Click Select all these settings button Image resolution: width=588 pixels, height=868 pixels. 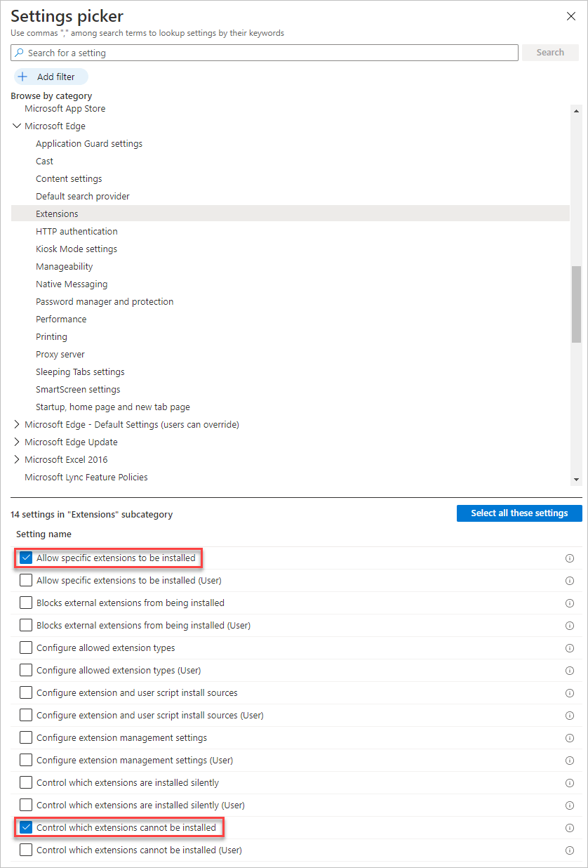click(519, 513)
